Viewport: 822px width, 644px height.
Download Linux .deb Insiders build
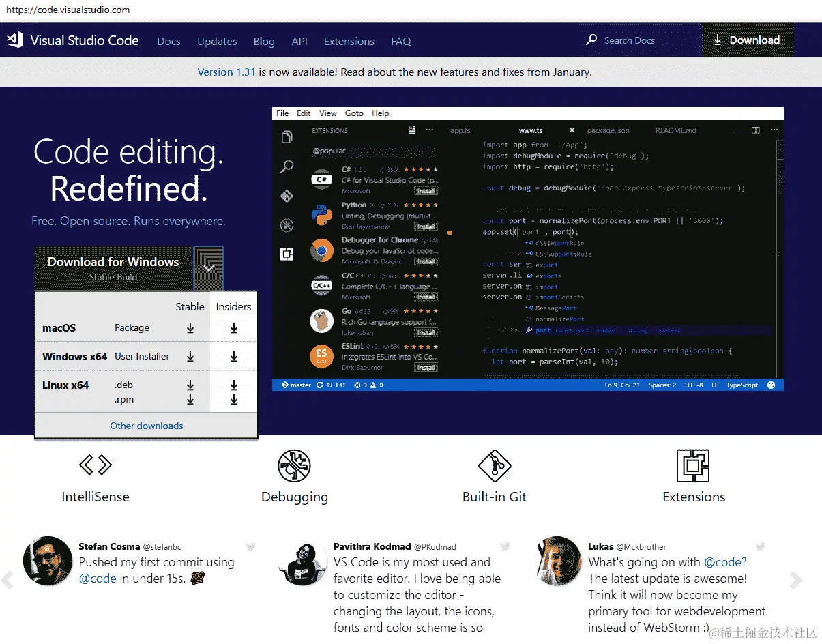coord(234,385)
